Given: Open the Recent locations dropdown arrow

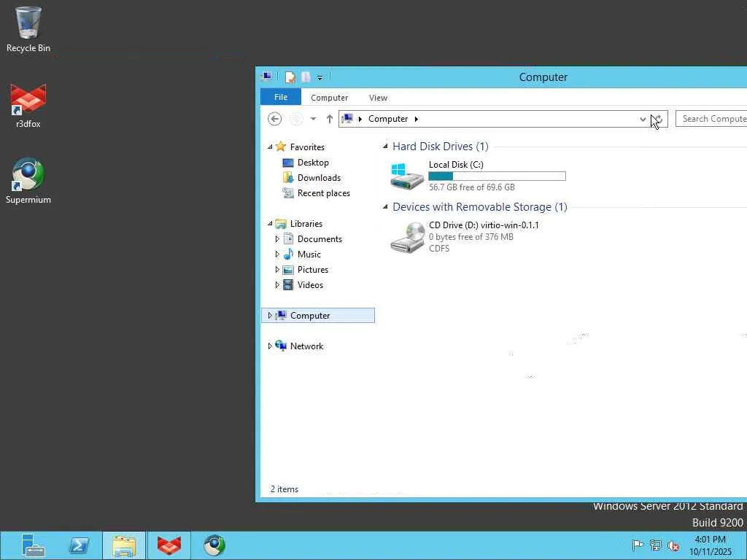Looking at the screenshot, I should [x=313, y=119].
